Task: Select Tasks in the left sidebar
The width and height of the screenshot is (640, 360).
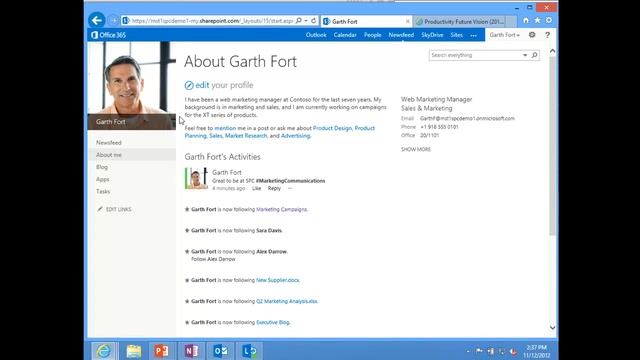Action: pyautogui.click(x=103, y=191)
